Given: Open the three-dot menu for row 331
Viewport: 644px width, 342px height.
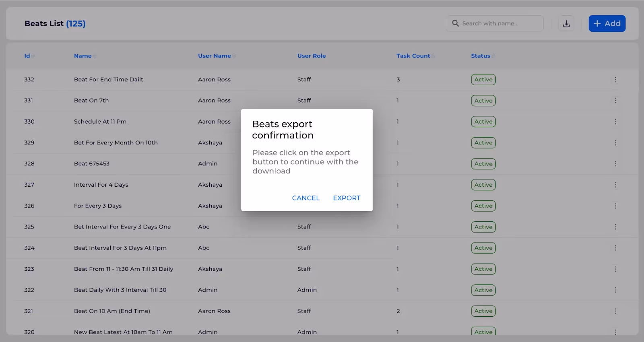Looking at the screenshot, I should click(x=615, y=101).
